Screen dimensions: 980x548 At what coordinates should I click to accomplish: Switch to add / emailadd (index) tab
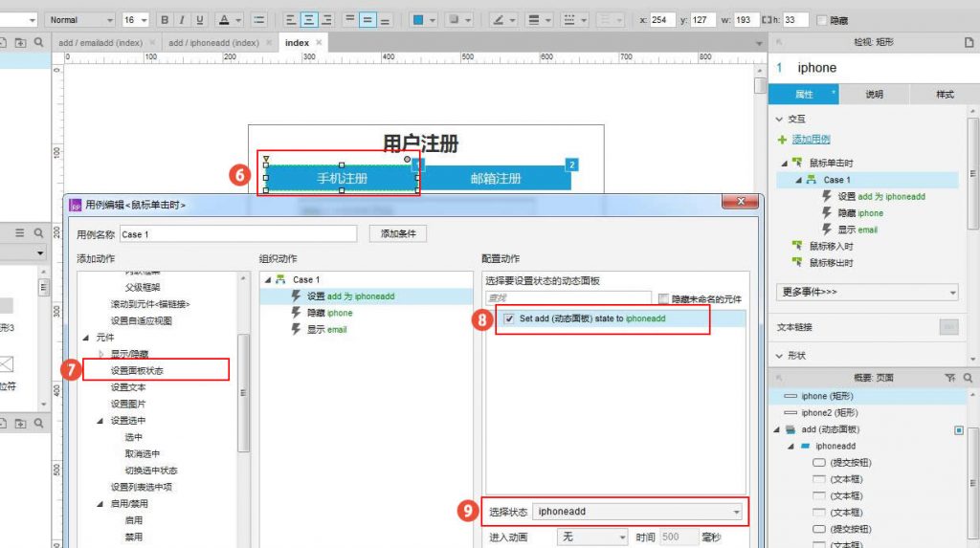(x=100, y=42)
